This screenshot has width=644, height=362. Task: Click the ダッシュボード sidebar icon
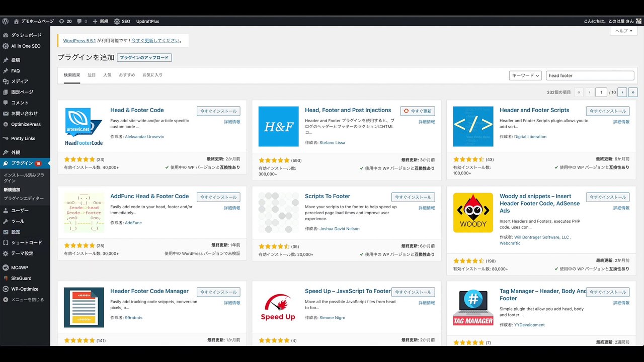pyautogui.click(x=6, y=35)
